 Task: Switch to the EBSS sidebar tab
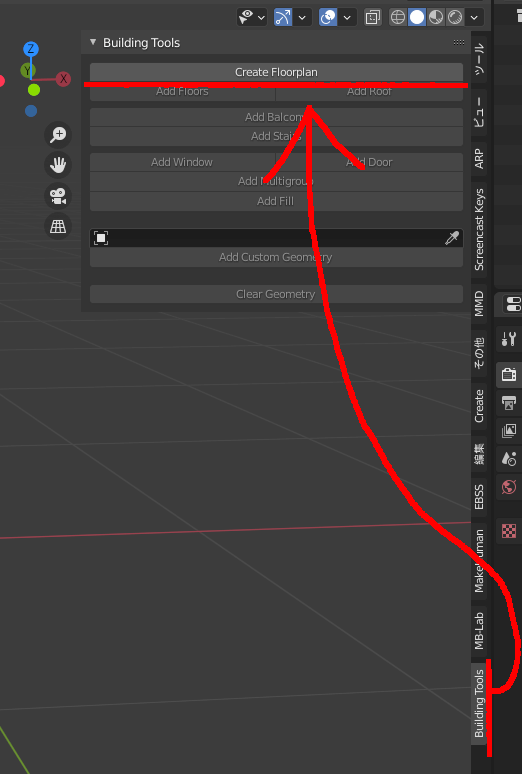(479, 497)
